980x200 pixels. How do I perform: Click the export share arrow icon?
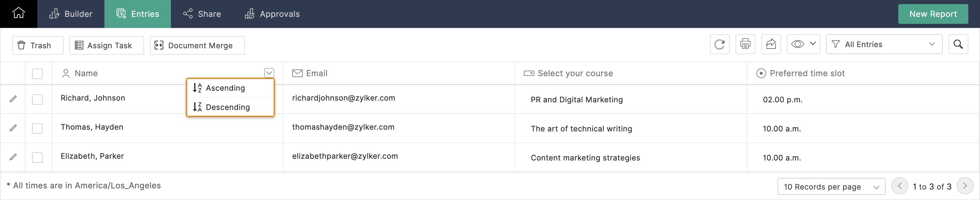point(771,44)
